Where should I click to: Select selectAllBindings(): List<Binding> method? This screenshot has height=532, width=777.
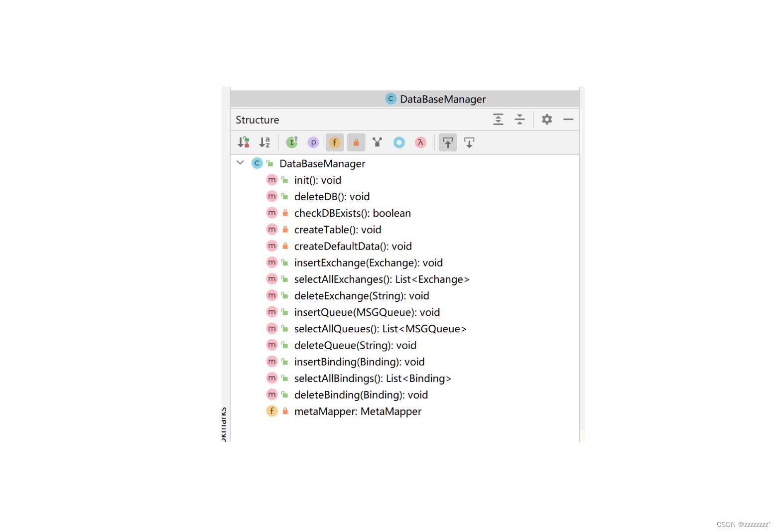[373, 378]
